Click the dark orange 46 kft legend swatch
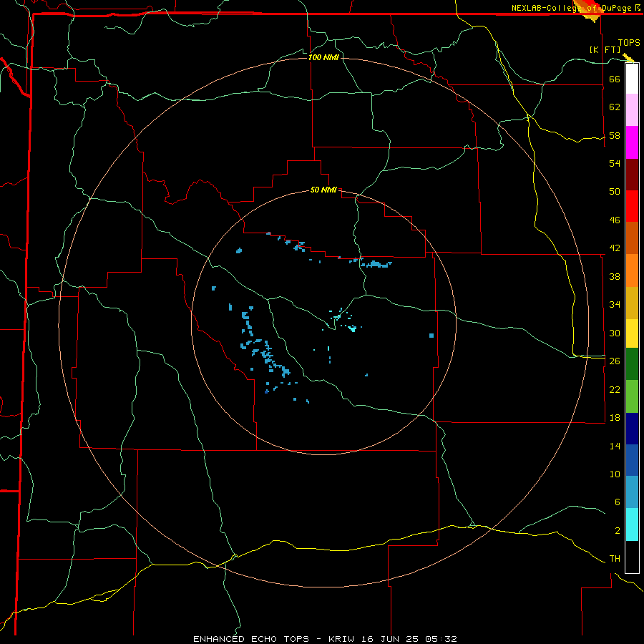The height and width of the screenshot is (644, 644). (632, 238)
